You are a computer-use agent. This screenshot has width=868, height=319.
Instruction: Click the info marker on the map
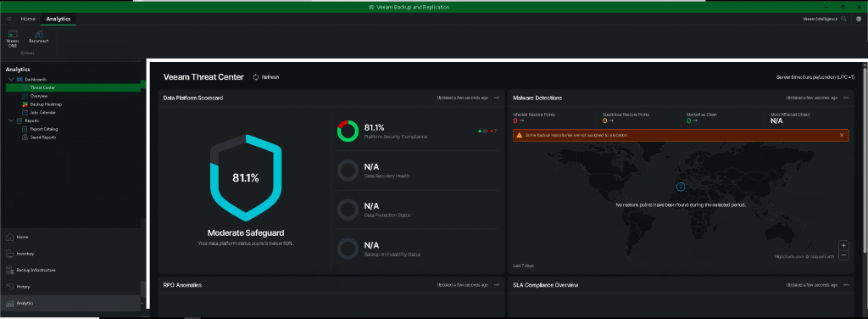click(681, 187)
